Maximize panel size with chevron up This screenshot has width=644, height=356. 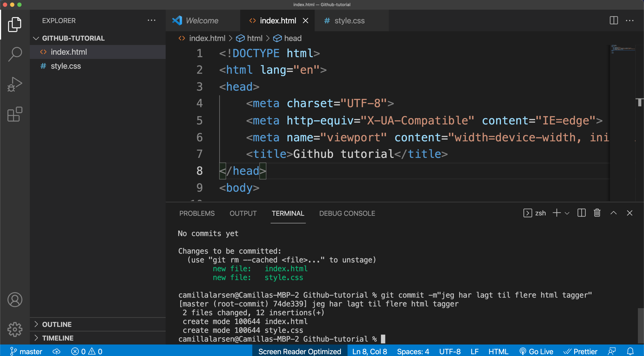613,213
